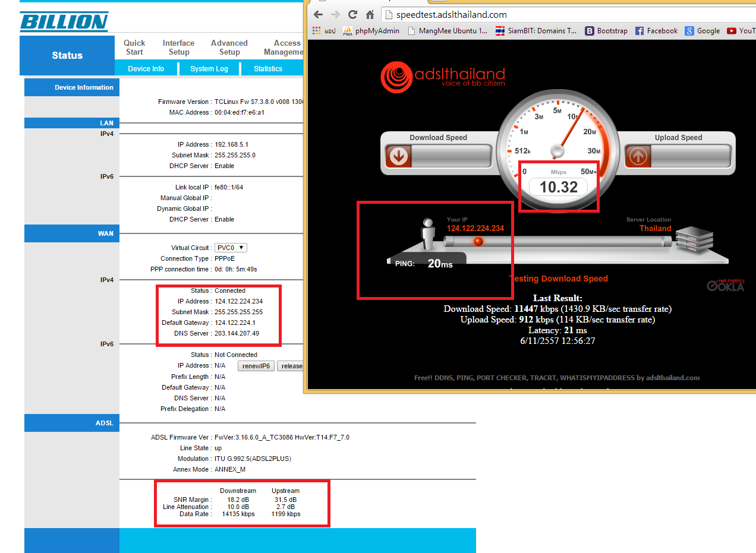Click the user figure icon above PING
This screenshot has width=756, height=553.
pos(427,235)
